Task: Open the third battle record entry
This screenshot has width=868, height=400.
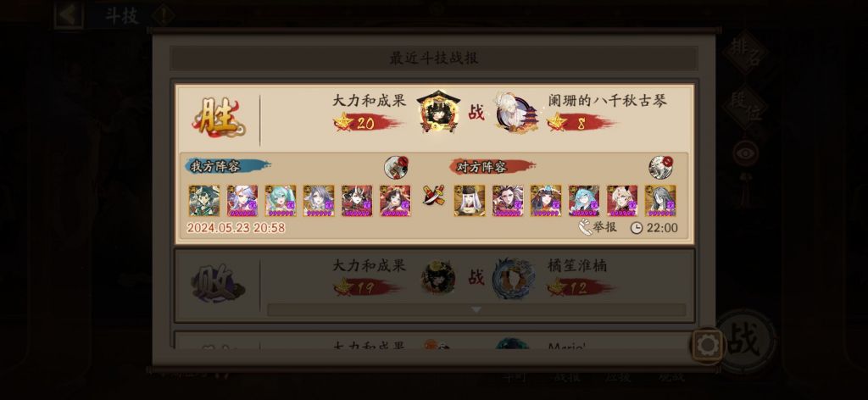Action: 435,340
